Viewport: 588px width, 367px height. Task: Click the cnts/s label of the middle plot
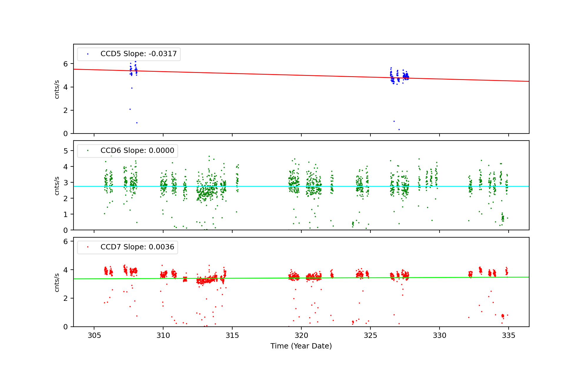click(57, 186)
